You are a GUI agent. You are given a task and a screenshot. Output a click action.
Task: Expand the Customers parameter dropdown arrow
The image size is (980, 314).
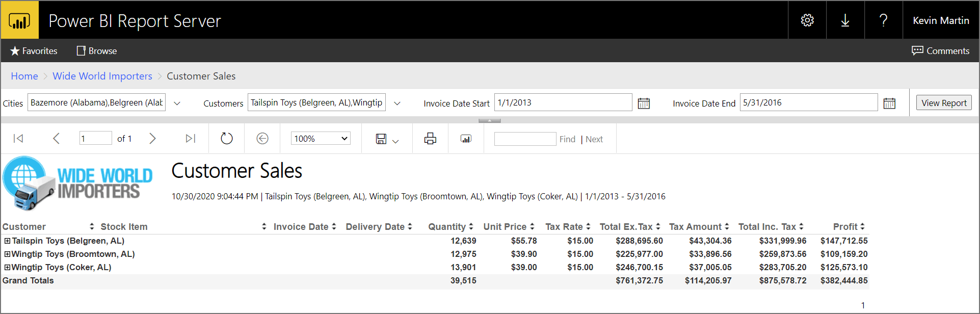[x=397, y=103]
